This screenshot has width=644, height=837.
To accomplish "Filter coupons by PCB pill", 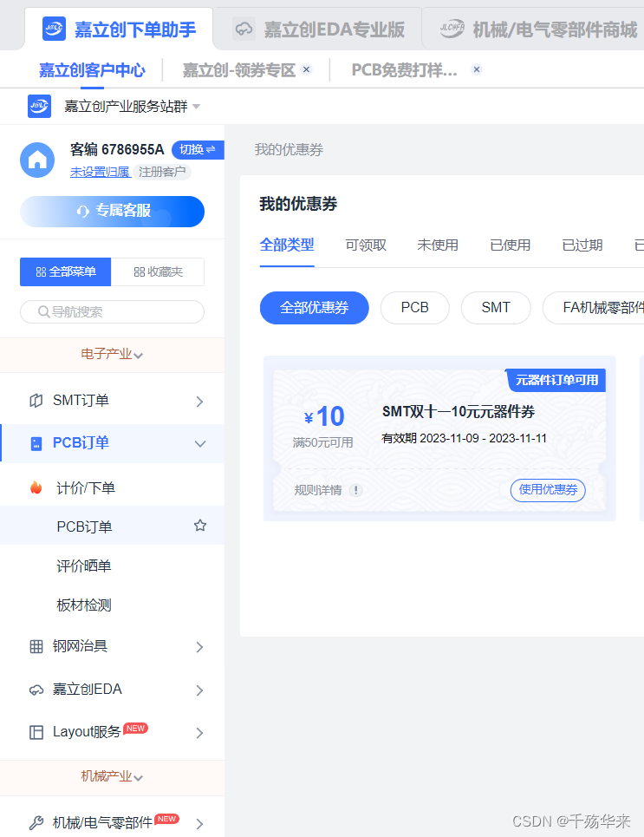I will (414, 307).
